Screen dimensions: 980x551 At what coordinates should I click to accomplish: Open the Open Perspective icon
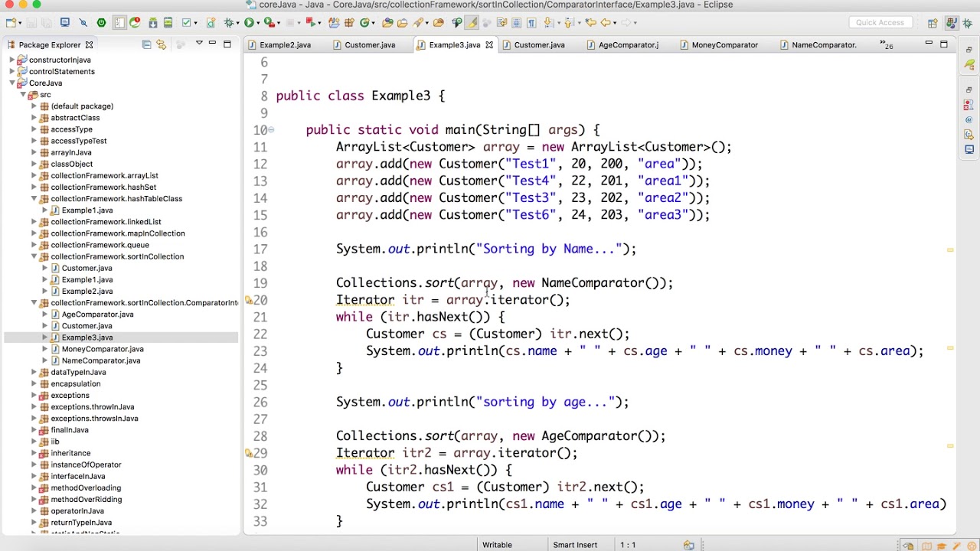(x=933, y=23)
